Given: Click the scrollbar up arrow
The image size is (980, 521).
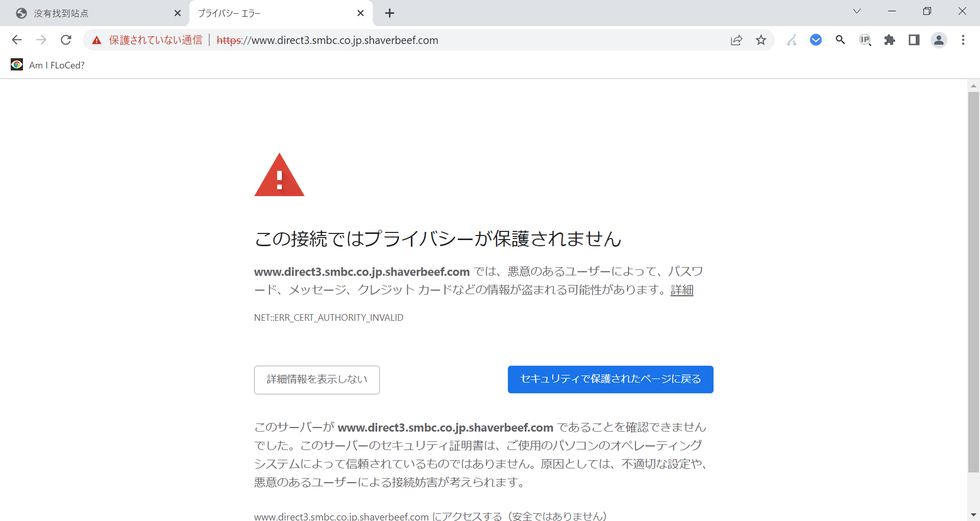Looking at the screenshot, I should tap(973, 86).
